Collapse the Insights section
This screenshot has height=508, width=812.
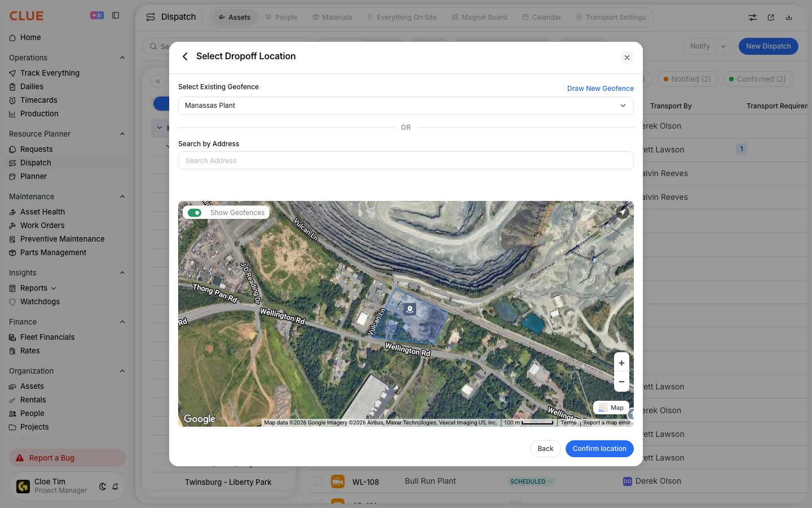[122, 273]
